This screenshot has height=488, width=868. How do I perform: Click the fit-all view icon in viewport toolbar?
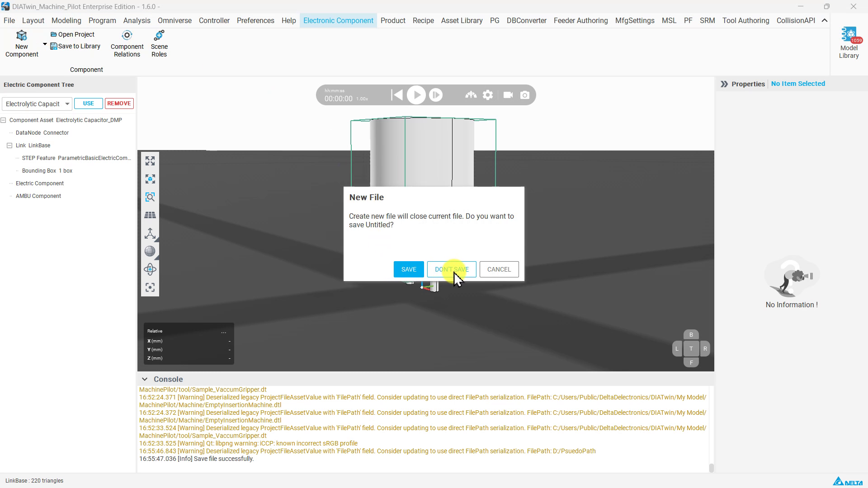(150, 161)
